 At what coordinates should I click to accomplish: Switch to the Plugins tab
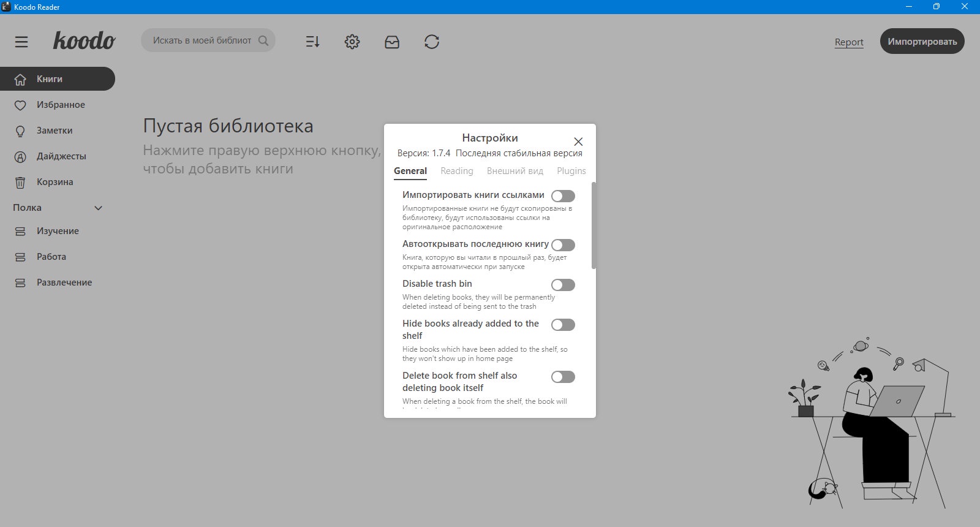coord(571,171)
